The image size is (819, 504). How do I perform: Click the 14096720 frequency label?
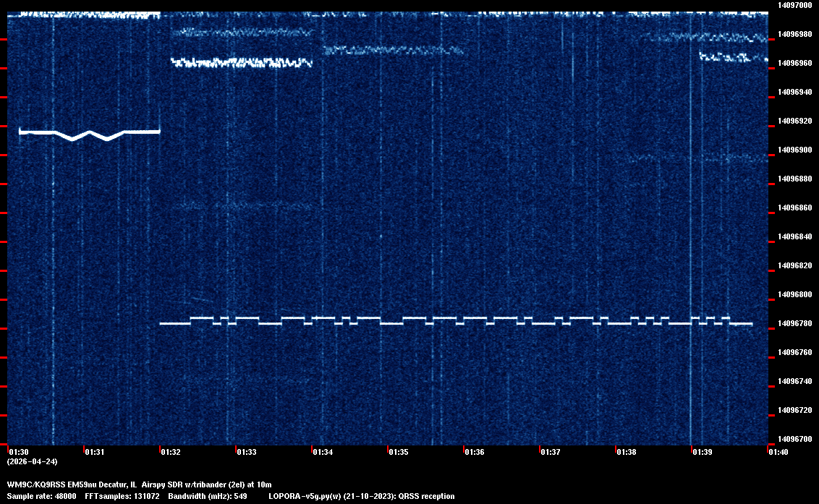(x=795, y=410)
